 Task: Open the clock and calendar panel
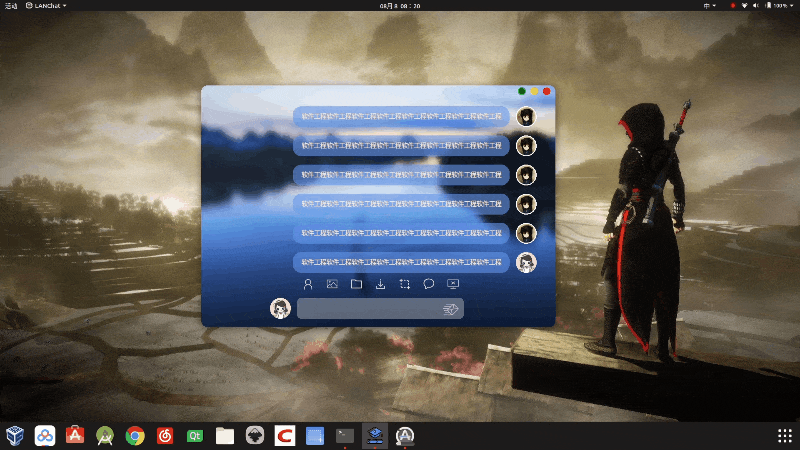[400, 6]
